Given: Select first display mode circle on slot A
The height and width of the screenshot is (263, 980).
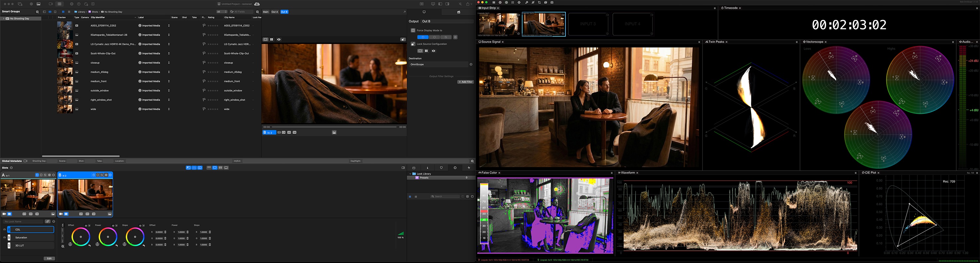Looking at the screenshot, I should (x=37, y=175).
